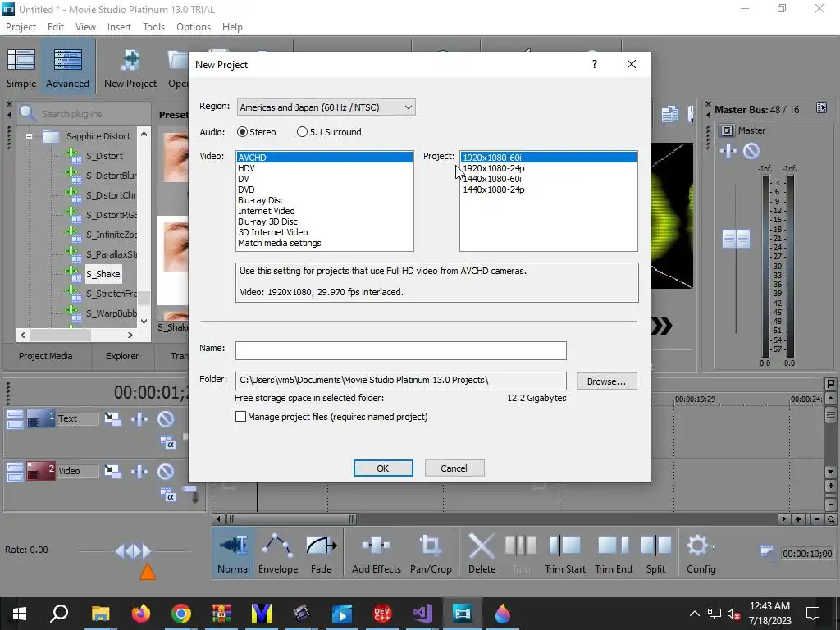Screen dimensions: 840x630
Task: Select Stereo audio option
Action: [x=257, y=132]
